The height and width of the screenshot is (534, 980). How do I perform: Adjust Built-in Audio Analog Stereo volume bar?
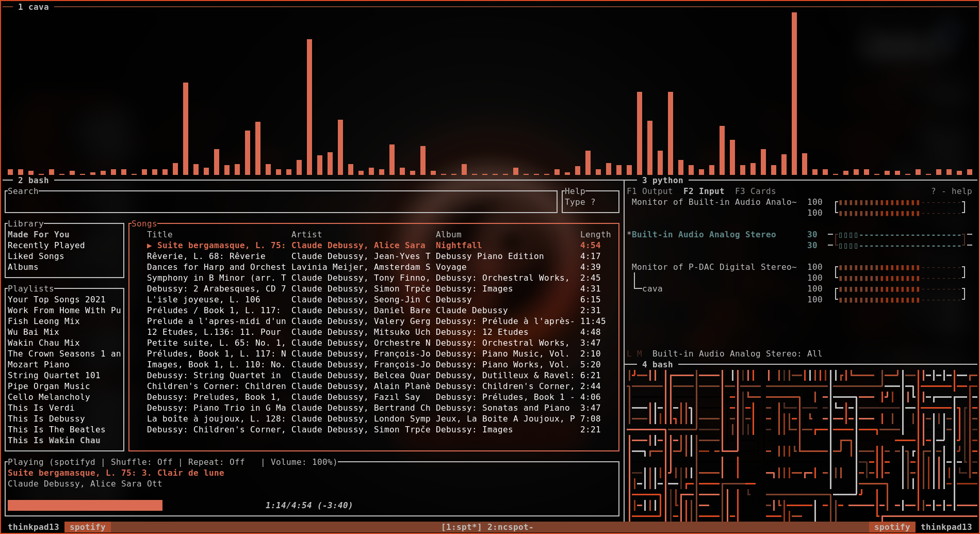(x=900, y=240)
